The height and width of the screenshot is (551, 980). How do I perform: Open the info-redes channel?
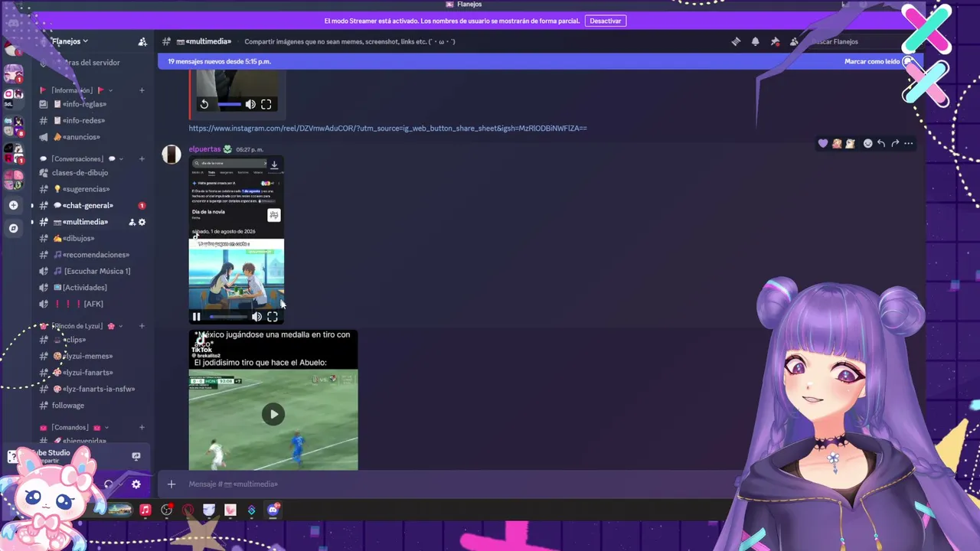[93, 120]
